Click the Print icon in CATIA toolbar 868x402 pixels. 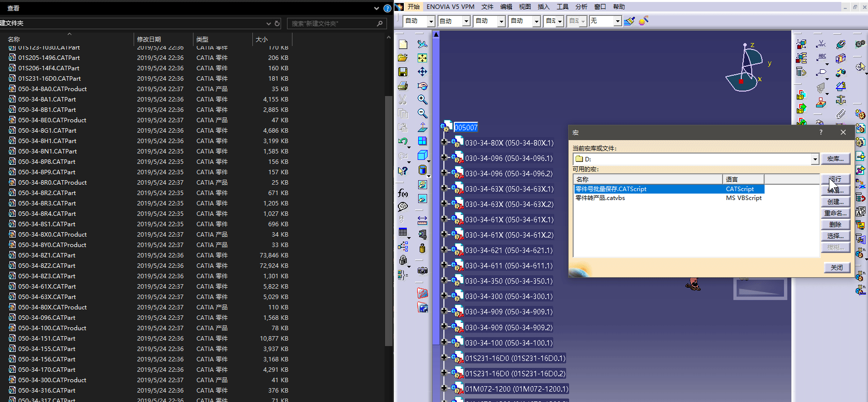coord(403,86)
